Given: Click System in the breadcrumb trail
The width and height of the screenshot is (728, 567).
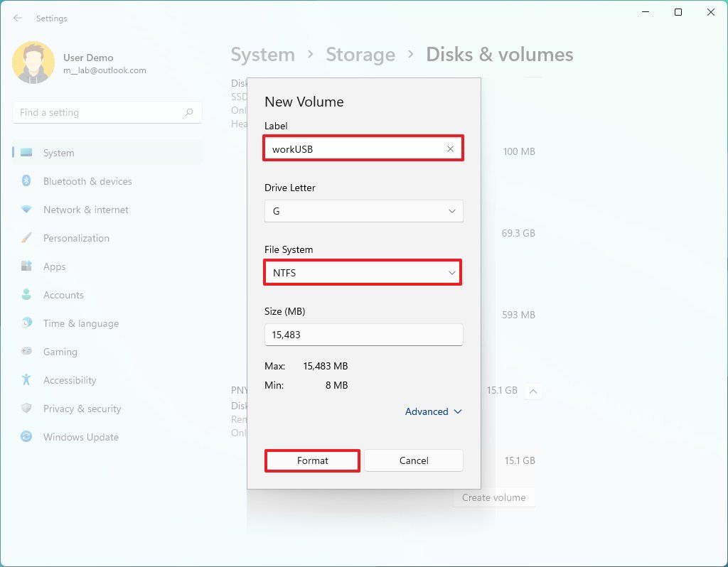Looking at the screenshot, I should click(262, 54).
